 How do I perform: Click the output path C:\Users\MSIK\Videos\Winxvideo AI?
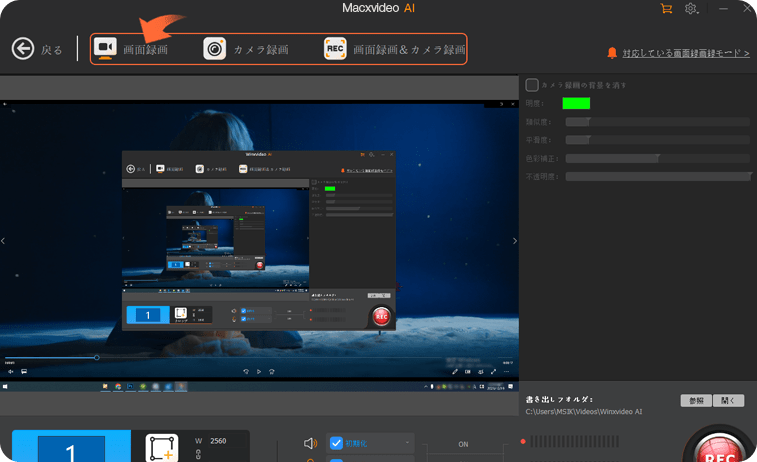pyautogui.click(x=584, y=412)
